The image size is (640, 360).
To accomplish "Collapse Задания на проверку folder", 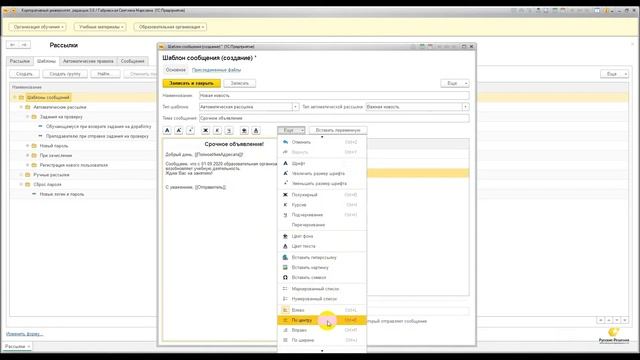I will pos(28,117).
